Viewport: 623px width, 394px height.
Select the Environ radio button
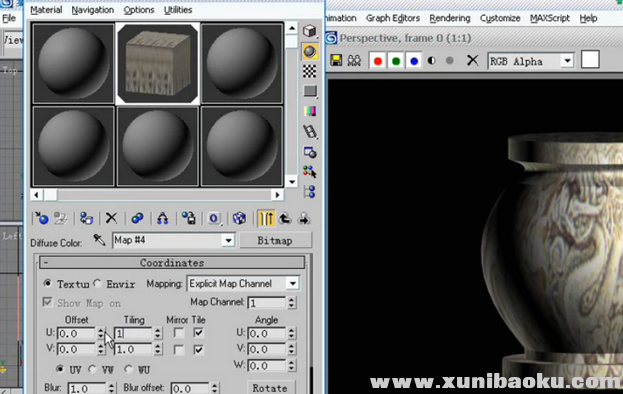(x=97, y=284)
